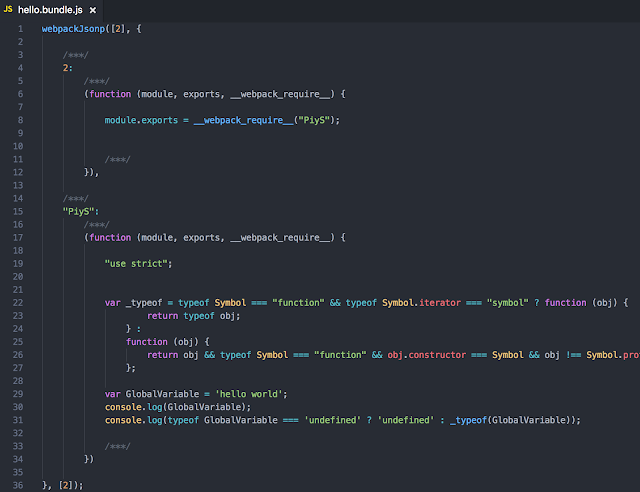Click line number 36 in gutter
The height and width of the screenshot is (492, 640).
(18, 485)
